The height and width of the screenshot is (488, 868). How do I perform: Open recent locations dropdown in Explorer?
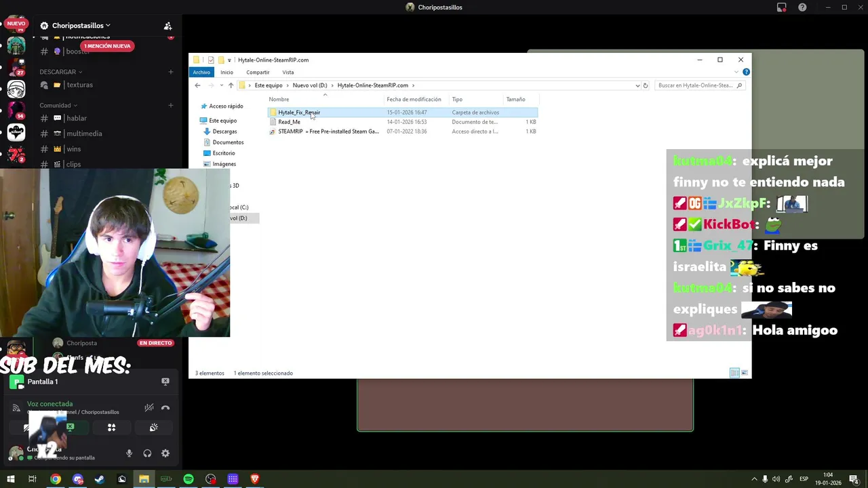(221, 85)
